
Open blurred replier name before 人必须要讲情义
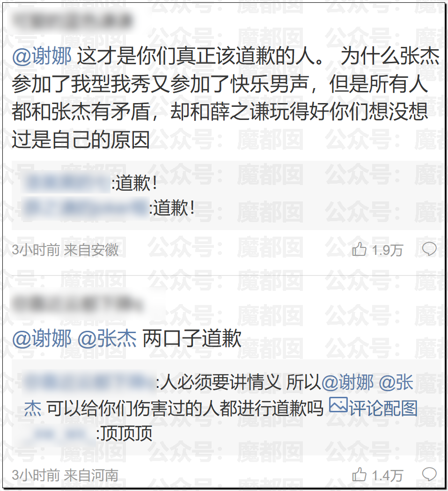[x=89, y=382]
